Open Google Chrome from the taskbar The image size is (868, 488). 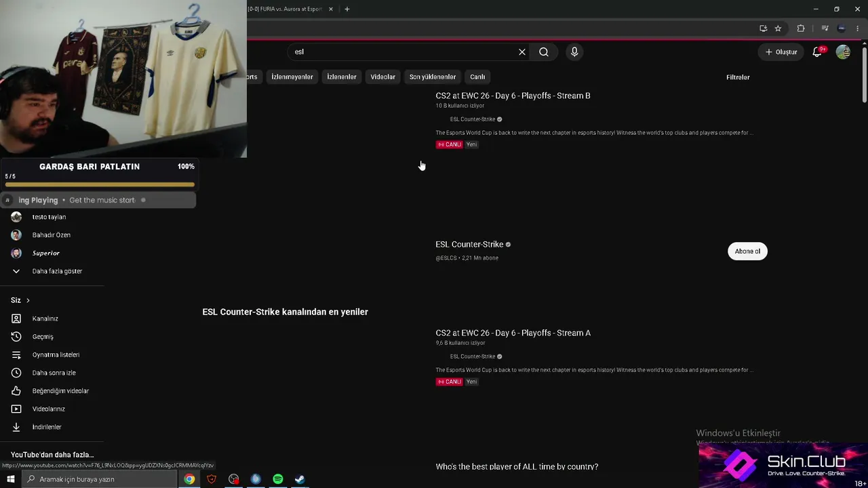(x=189, y=479)
